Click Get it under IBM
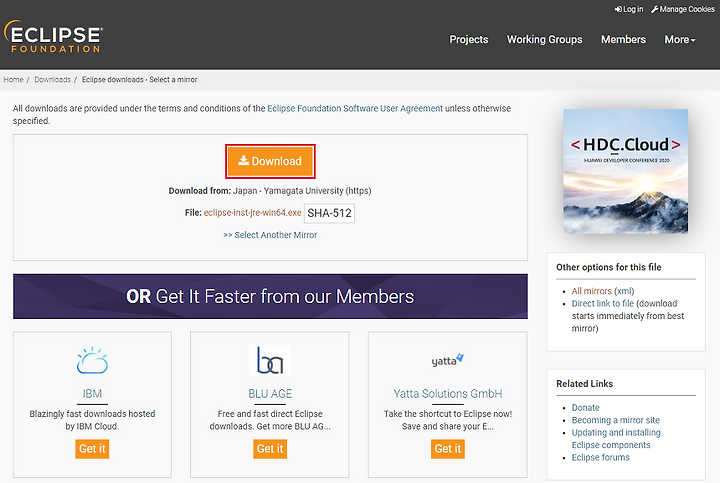Screen dimensions: 720x483 click(92, 449)
